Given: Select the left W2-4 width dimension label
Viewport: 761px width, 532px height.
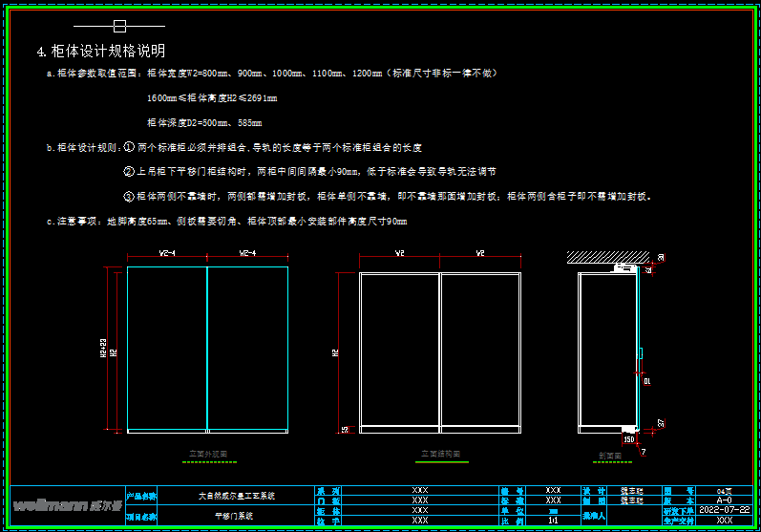Looking at the screenshot, I should coord(167,254).
